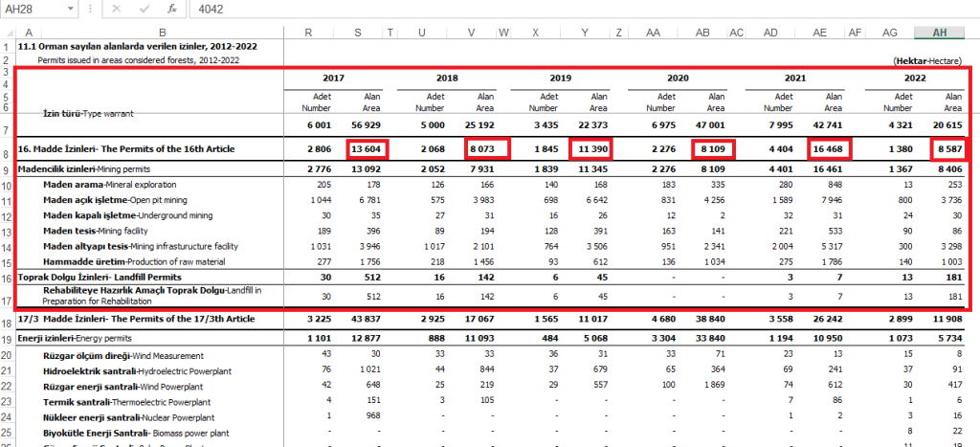This screenshot has width=980, height=447.
Task: Select column R header
Action: click(x=308, y=33)
